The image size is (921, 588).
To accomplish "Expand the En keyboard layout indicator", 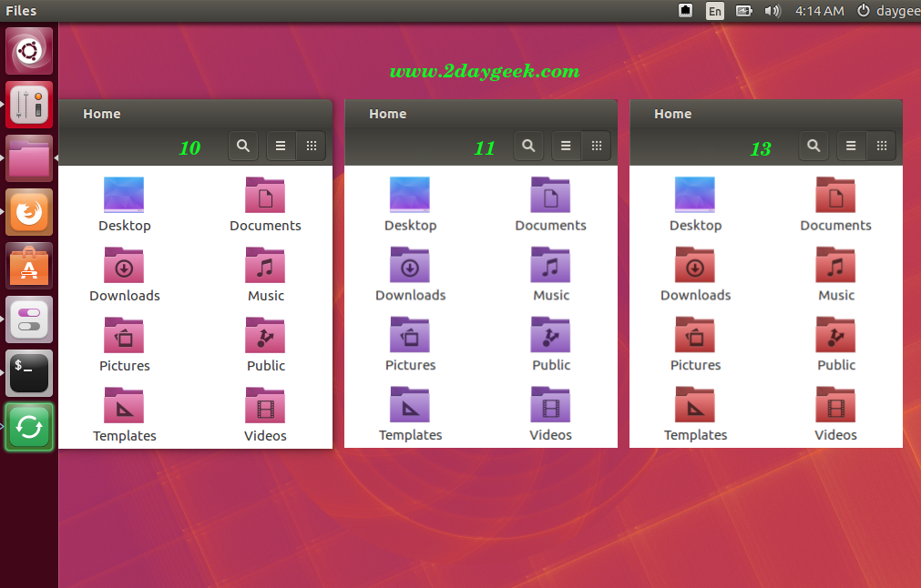I will (715, 11).
